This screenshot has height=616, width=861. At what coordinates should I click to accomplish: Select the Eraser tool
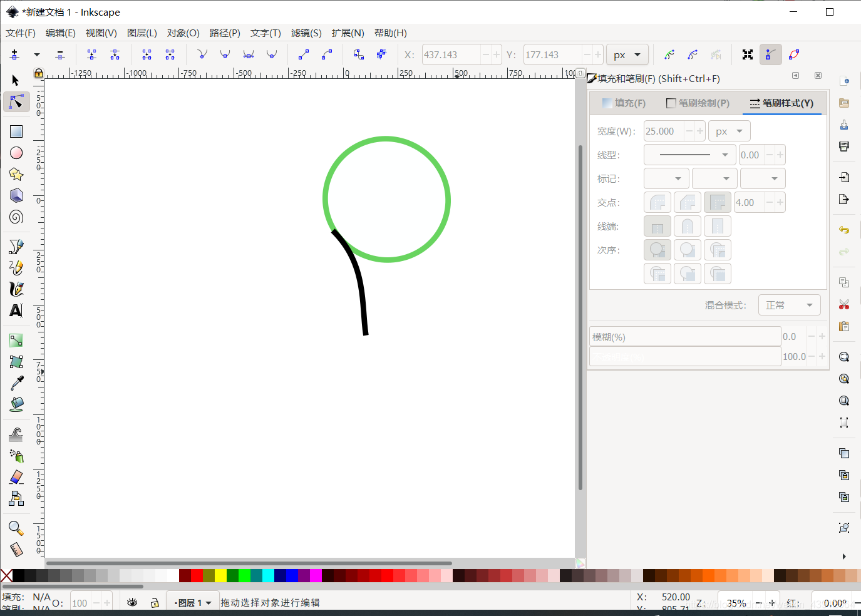(x=16, y=477)
